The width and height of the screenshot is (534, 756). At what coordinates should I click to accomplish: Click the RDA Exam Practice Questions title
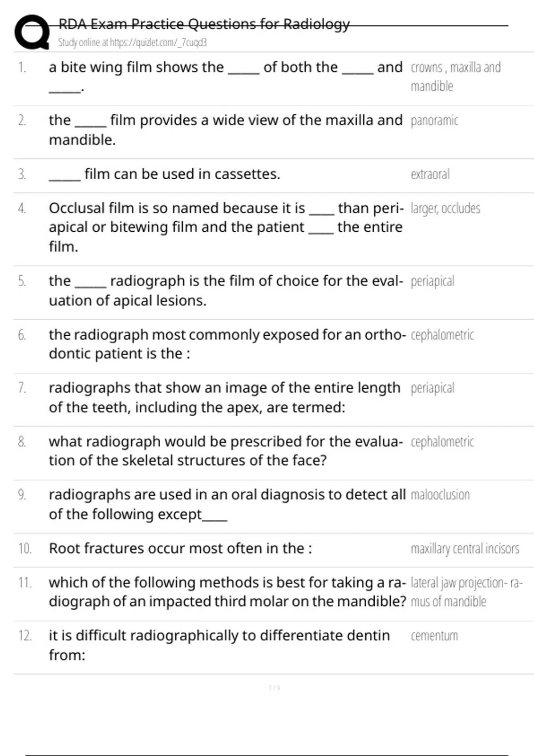pyautogui.click(x=204, y=24)
